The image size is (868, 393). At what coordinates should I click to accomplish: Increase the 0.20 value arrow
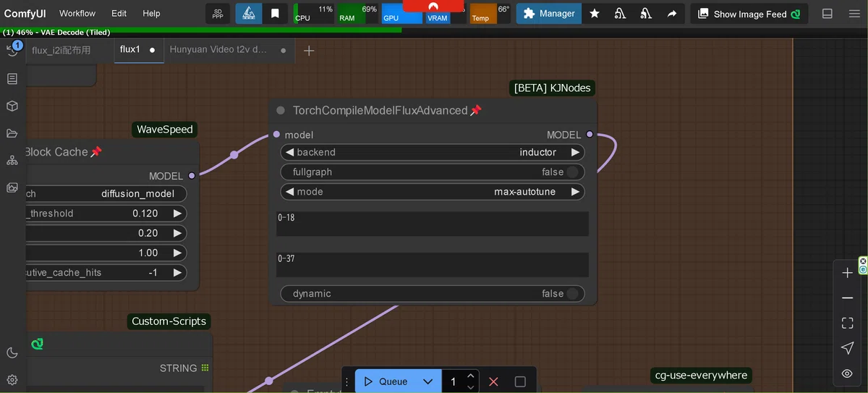[177, 234]
